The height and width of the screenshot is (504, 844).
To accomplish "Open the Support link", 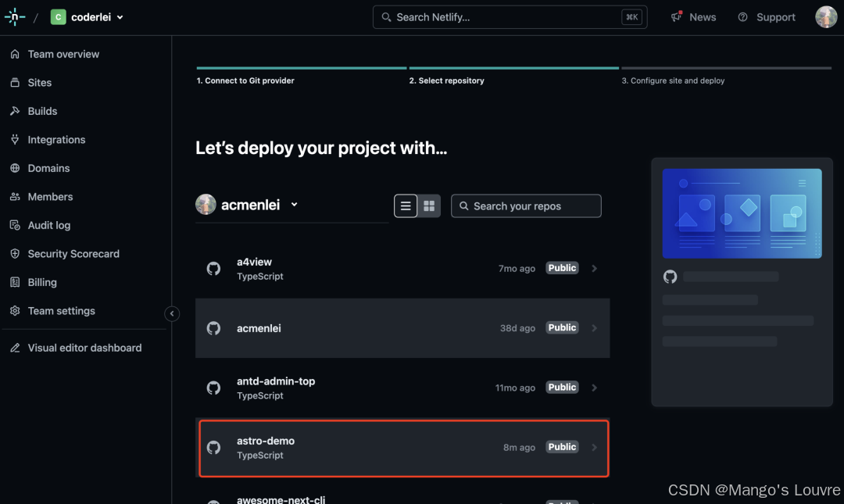I will pyautogui.click(x=776, y=17).
